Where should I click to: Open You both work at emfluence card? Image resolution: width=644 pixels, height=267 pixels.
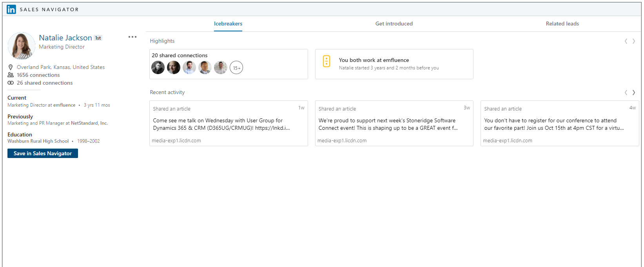click(394, 64)
